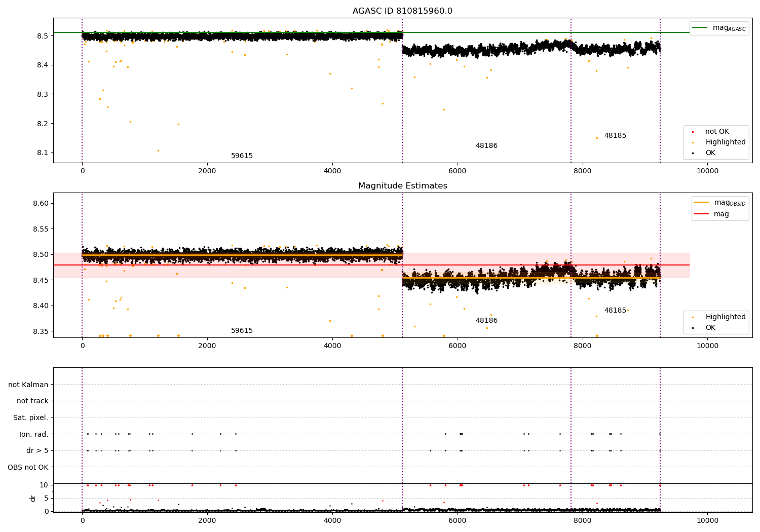Click the 'AGASC ID 810815960.0' plot title
This screenshot has height=532, width=760.
[403, 11]
